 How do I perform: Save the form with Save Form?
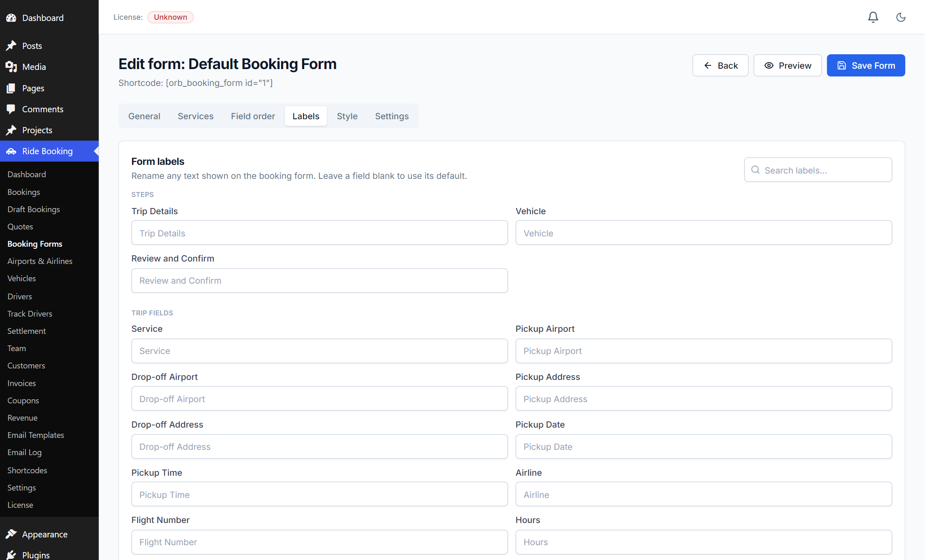point(866,65)
